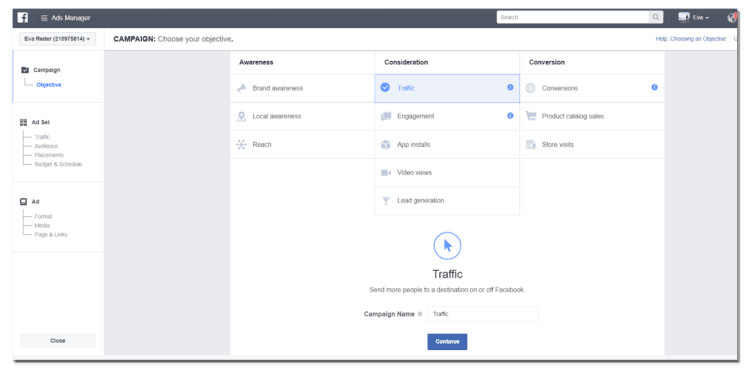
Task: Click the Consideration column heading
Action: [x=406, y=62]
